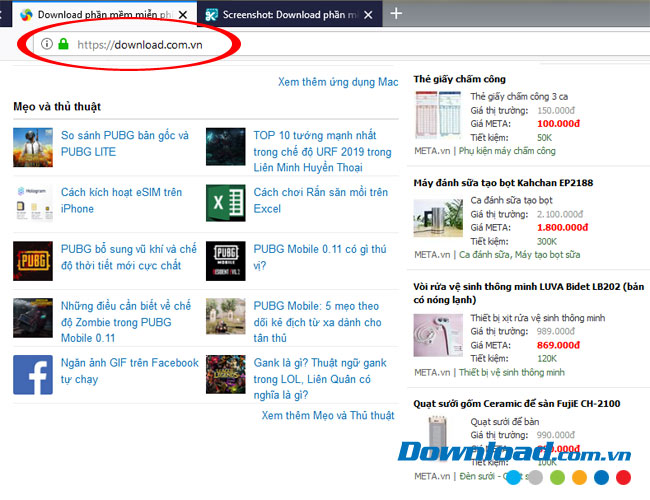Screen dimensions: 650x500
Task: Open PUBG Mobile 0.11 có gì thú vị
Action: point(320,257)
